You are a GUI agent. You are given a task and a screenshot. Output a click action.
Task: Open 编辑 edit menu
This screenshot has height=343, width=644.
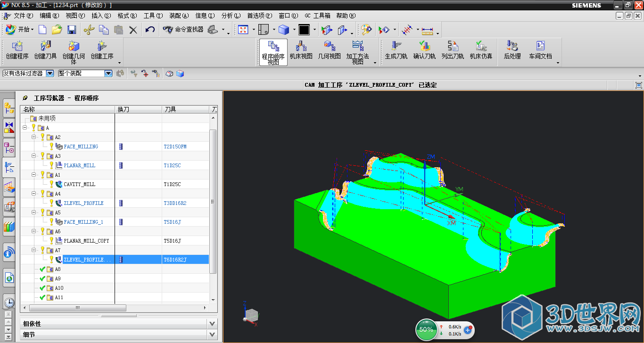pos(50,16)
